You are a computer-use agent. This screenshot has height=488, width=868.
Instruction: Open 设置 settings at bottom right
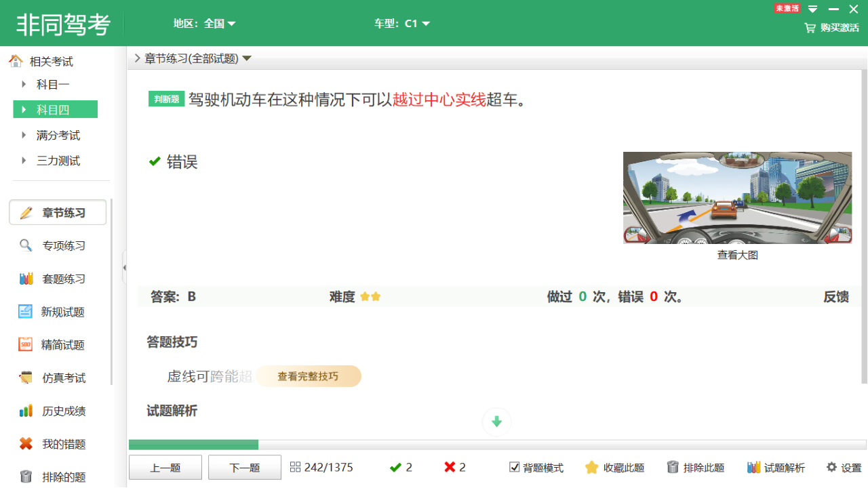coord(843,467)
